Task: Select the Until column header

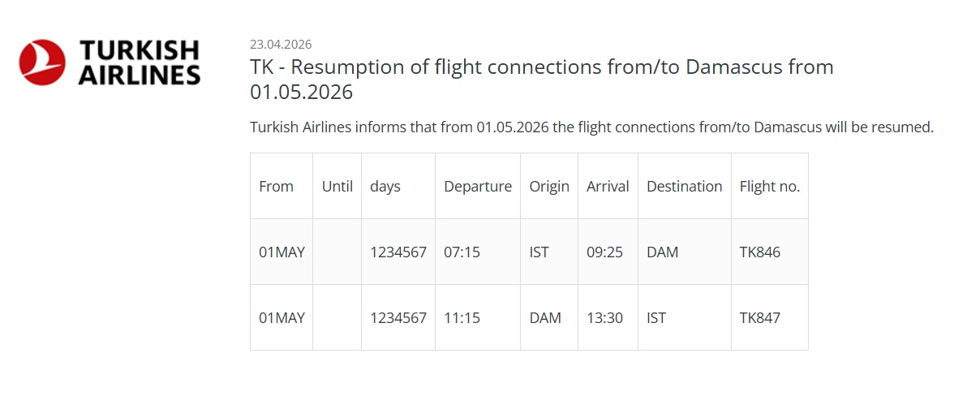Action: [x=337, y=186]
